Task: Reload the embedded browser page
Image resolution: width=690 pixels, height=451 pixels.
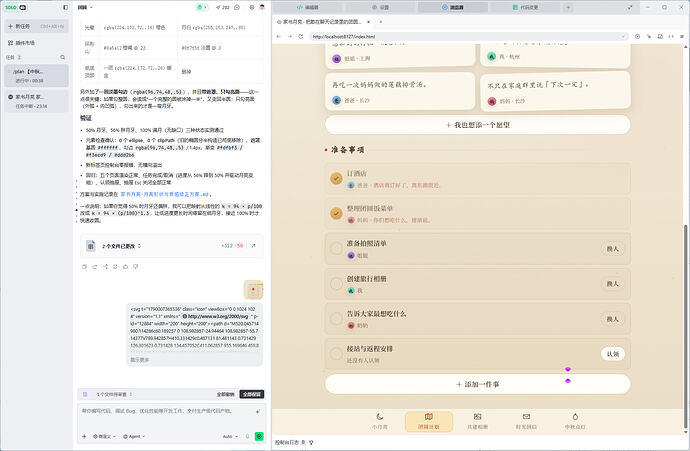Action: [301, 37]
